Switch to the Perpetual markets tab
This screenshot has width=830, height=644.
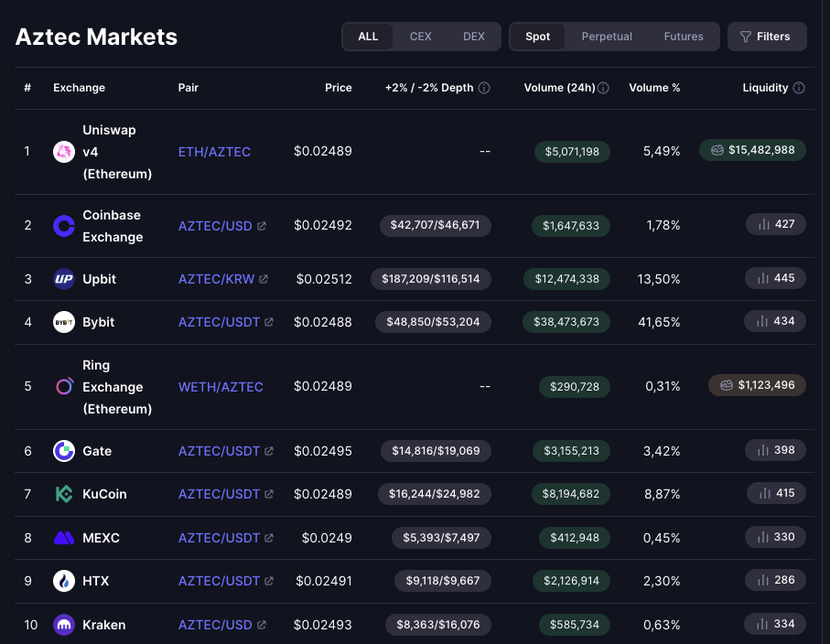pos(607,37)
